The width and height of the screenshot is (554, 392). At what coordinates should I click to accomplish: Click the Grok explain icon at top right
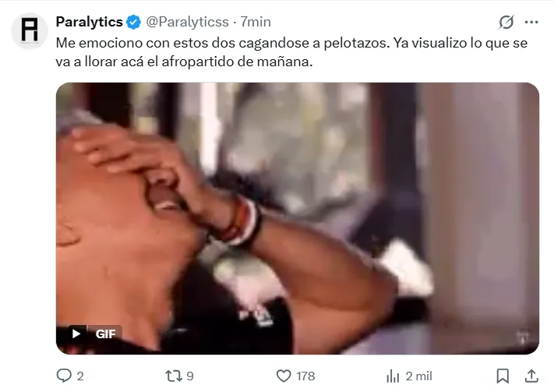(x=506, y=22)
